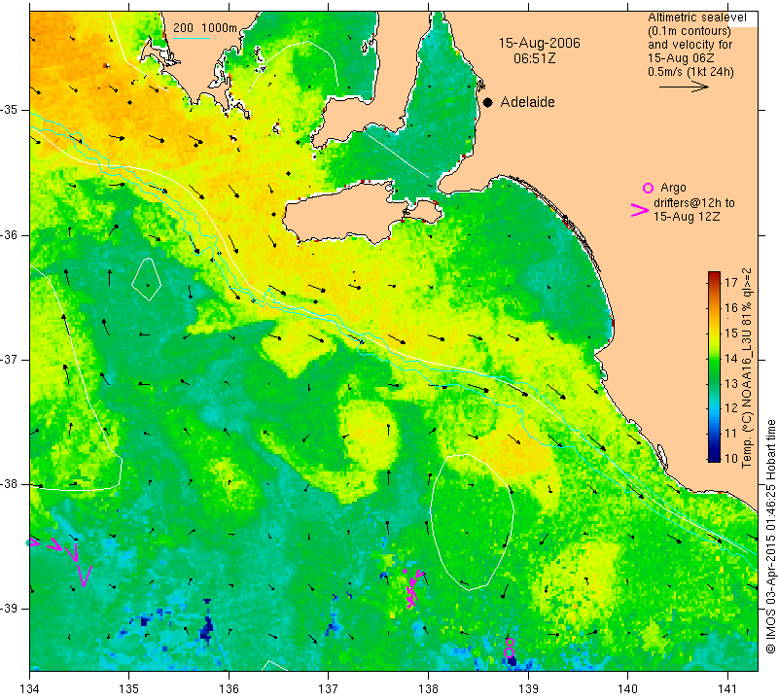Click the Argo float circles near 139 longitude
The width and height of the screenshot is (778, 700).
point(509,647)
